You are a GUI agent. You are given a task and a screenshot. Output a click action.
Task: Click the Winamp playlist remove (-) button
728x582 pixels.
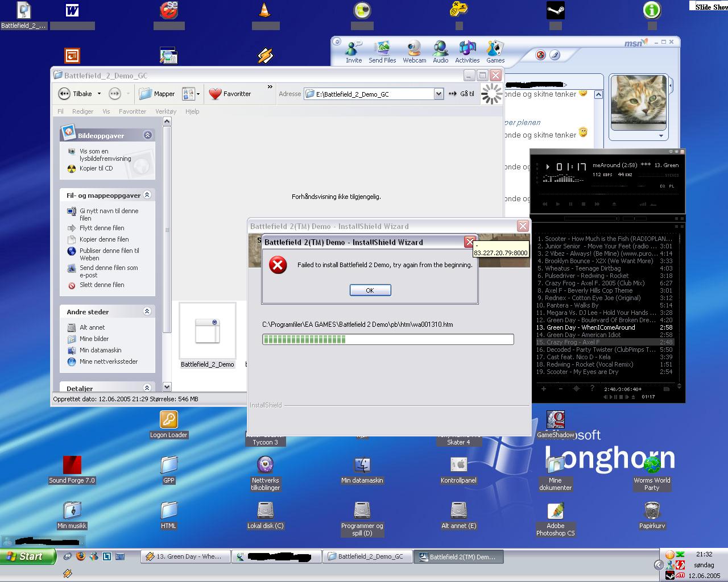(x=560, y=389)
